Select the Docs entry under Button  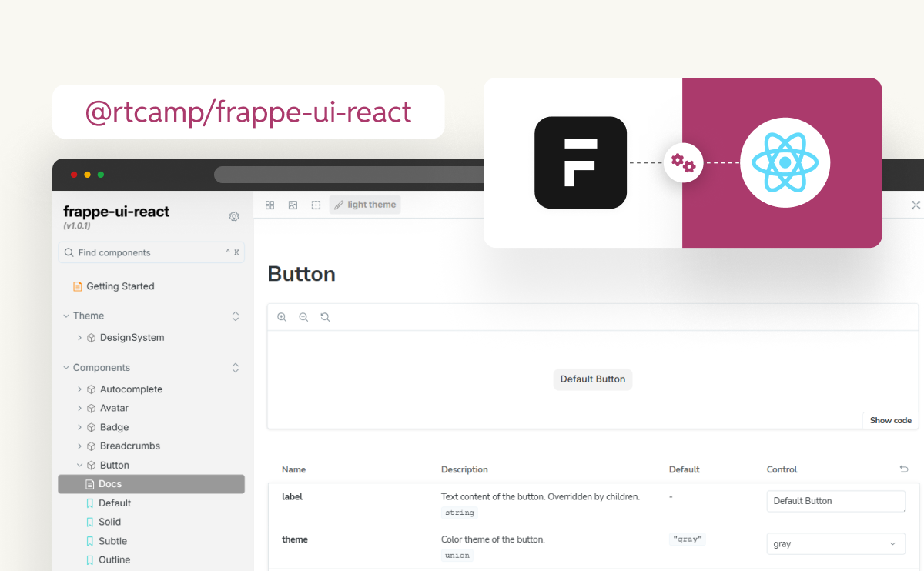pyautogui.click(x=109, y=483)
